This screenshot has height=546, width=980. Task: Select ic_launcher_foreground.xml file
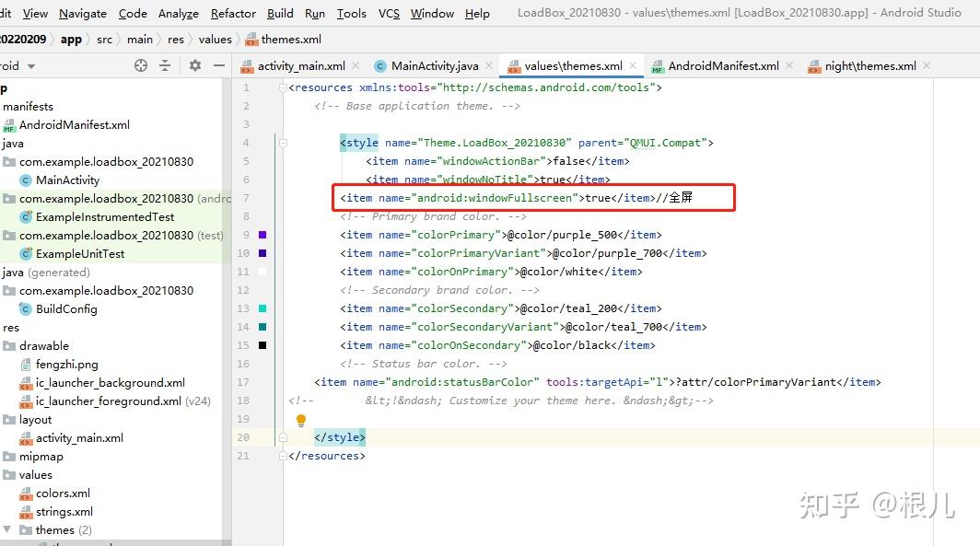click(116, 401)
